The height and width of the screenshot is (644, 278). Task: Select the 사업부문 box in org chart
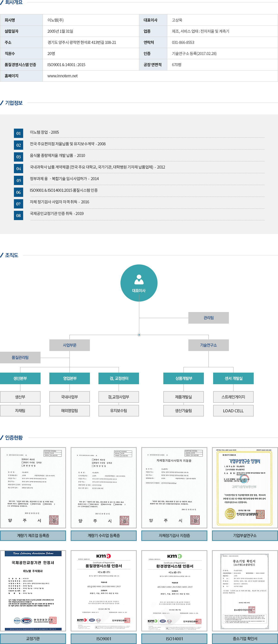pos(69,345)
